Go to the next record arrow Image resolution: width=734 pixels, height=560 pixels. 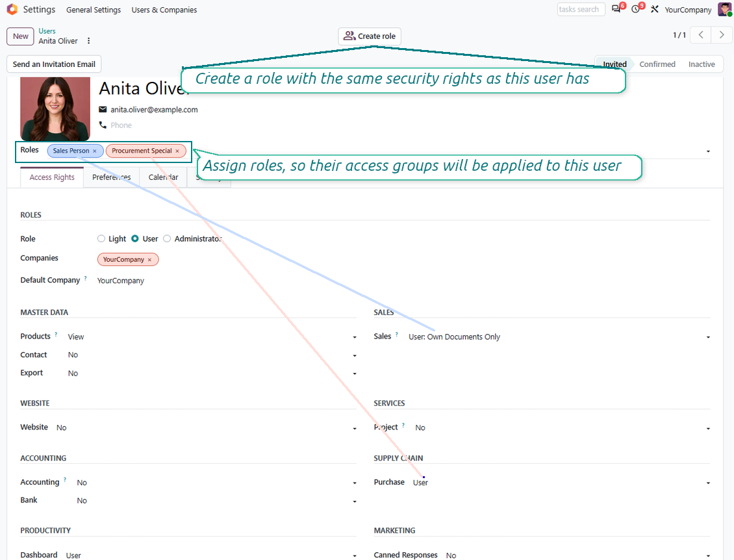coord(722,35)
